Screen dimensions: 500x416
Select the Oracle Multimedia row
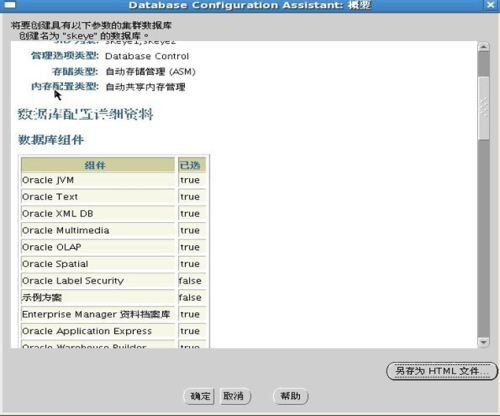tap(113, 230)
